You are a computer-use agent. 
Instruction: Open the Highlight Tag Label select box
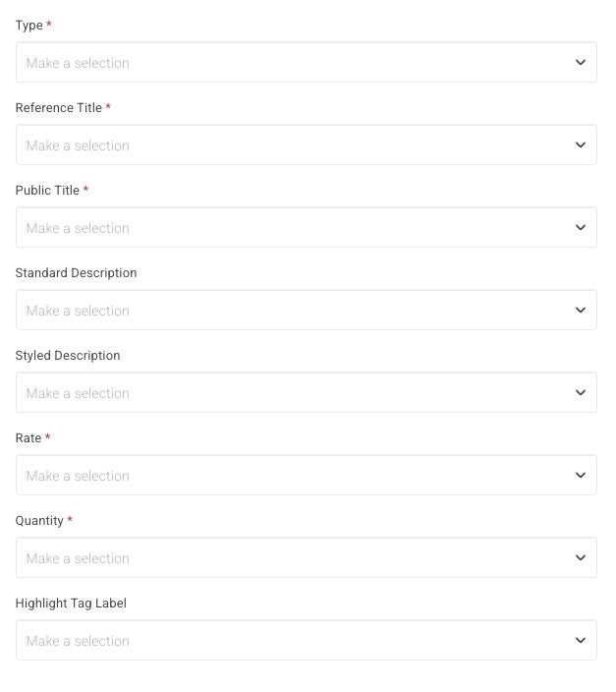[x=307, y=640]
